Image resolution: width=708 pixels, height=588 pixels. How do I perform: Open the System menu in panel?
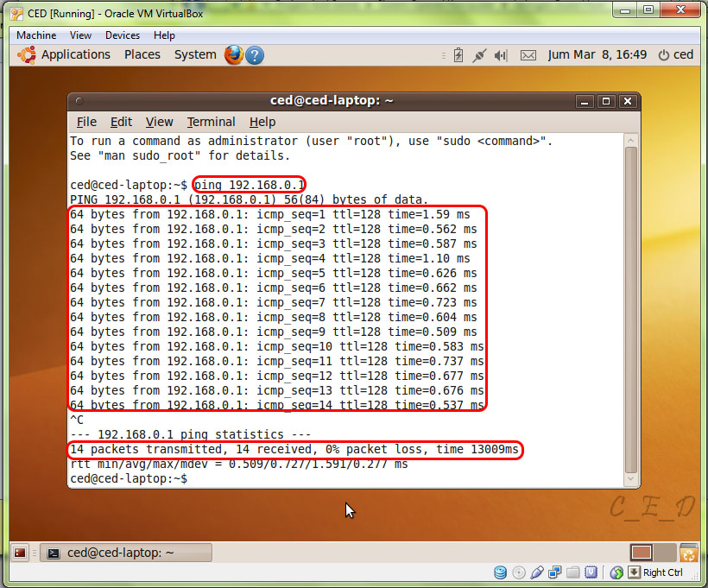pos(195,54)
